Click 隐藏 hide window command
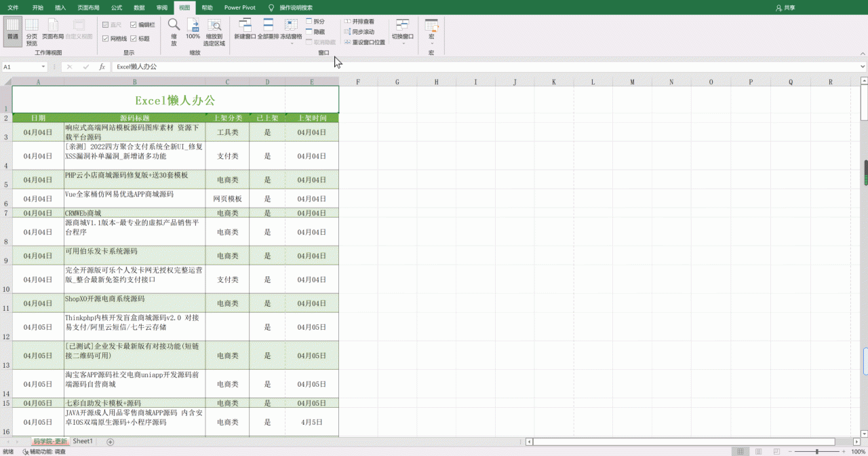The width and height of the screenshot is (868, 456). (x=315, y=32)
